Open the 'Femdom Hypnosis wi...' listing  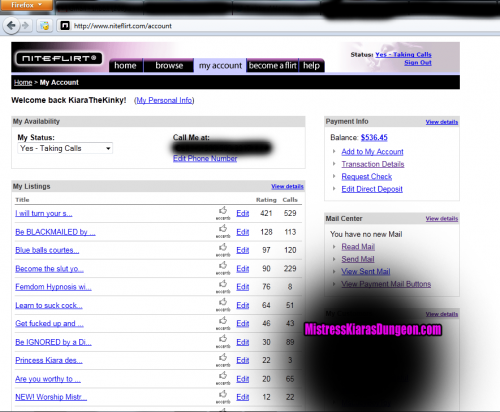(53, 287)
